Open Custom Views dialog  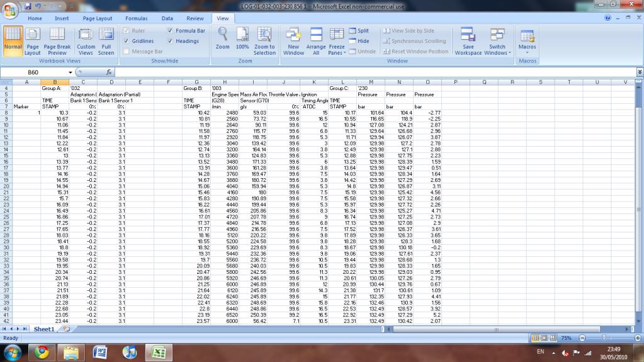coord(86,41)
